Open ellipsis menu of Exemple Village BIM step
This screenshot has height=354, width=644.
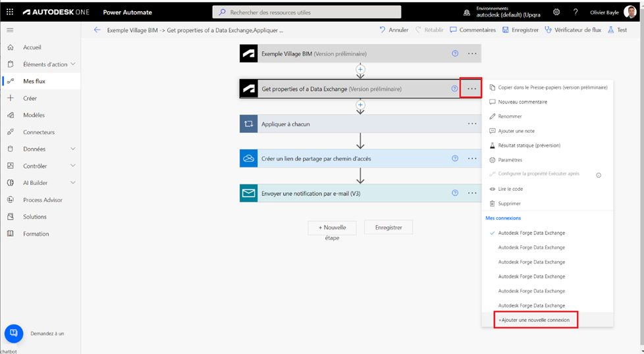tap(472, 53)
